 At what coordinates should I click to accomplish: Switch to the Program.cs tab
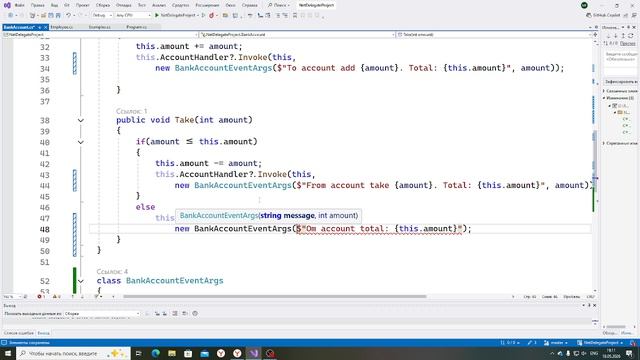(137, 27)
